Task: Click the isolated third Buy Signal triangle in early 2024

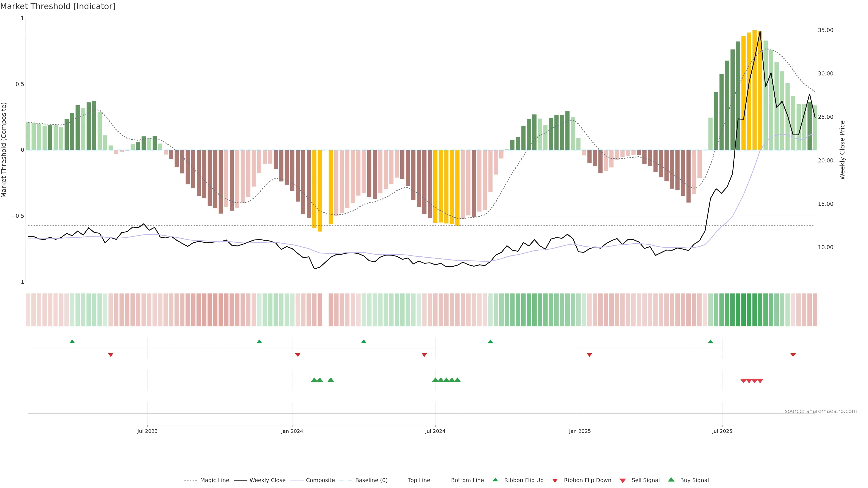Action: coord(330,380)
